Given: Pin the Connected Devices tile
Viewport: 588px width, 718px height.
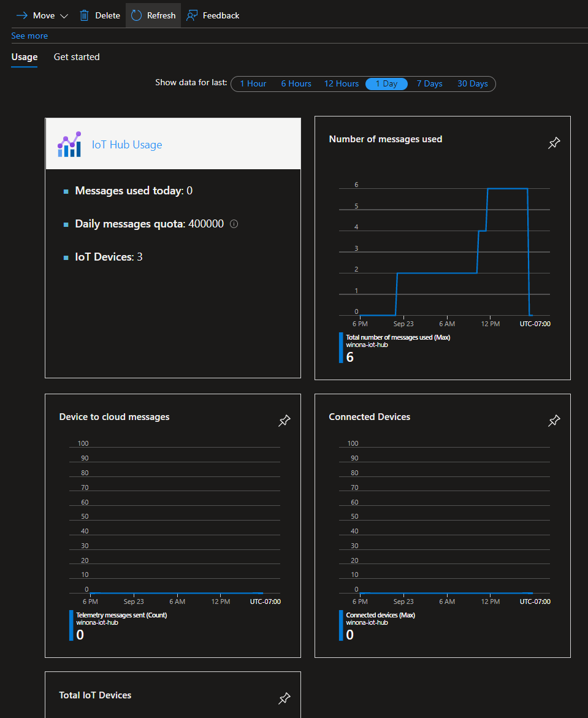Looking at the screenshot, I should [x=554, y=421].
